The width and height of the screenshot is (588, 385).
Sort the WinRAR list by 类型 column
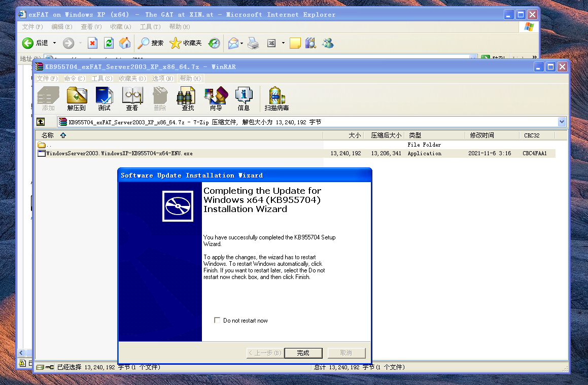tap(435, 135)
